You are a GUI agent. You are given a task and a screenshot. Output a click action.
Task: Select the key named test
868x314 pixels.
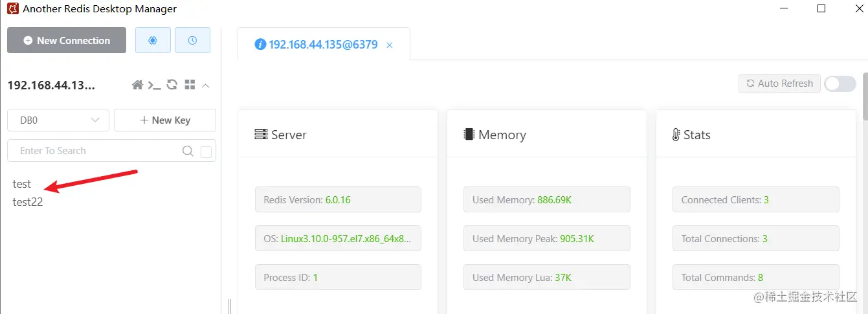[22, 184]
